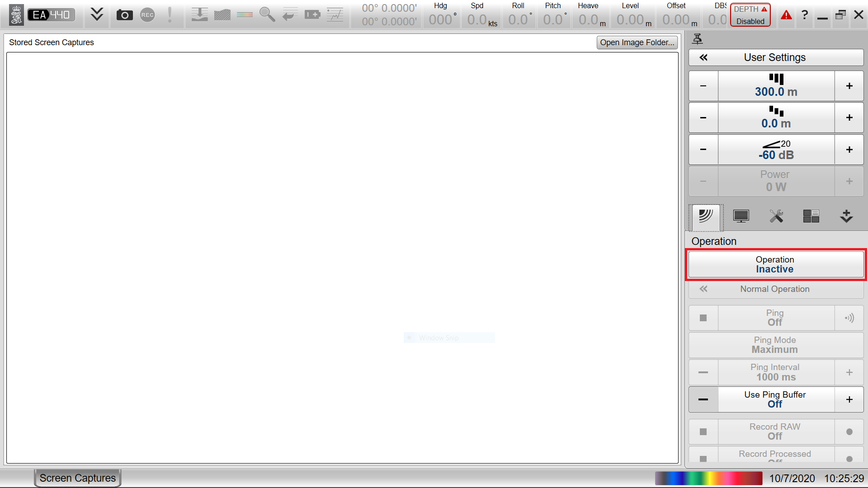Expand the top bar double chevron menu
The width and height of the screenshot is (868, 488).
pos(97,15)
